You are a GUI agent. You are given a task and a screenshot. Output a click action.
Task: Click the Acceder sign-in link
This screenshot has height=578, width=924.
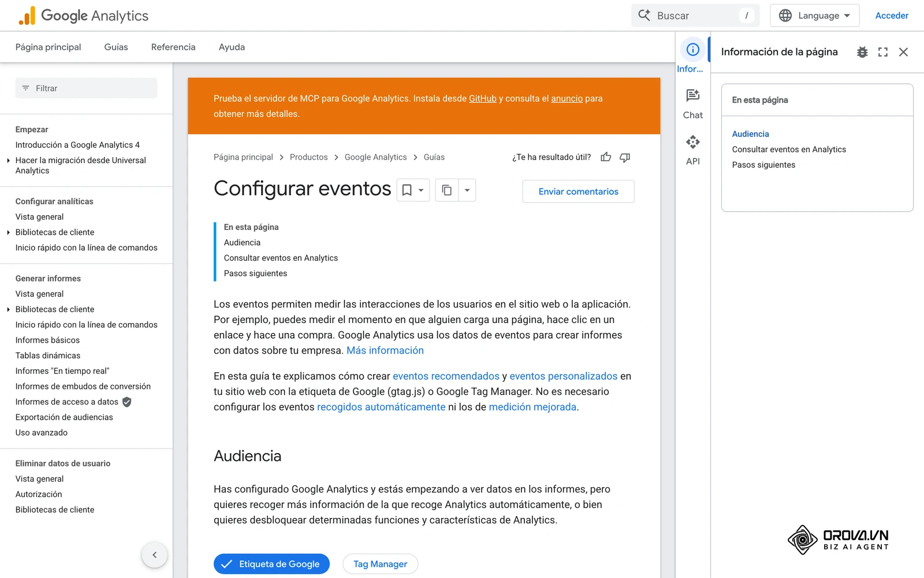[x=892, y=16]
